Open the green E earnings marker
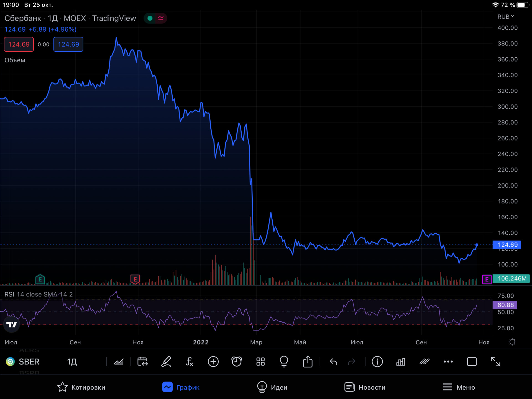 (40, 279)
